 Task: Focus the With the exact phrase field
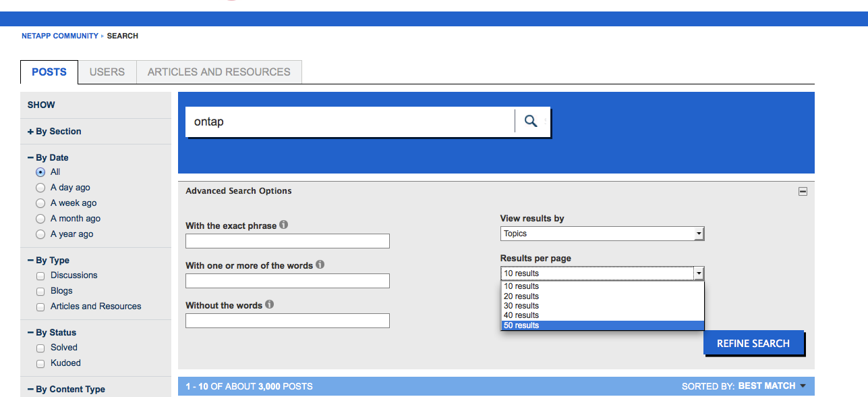pos(287,241)
